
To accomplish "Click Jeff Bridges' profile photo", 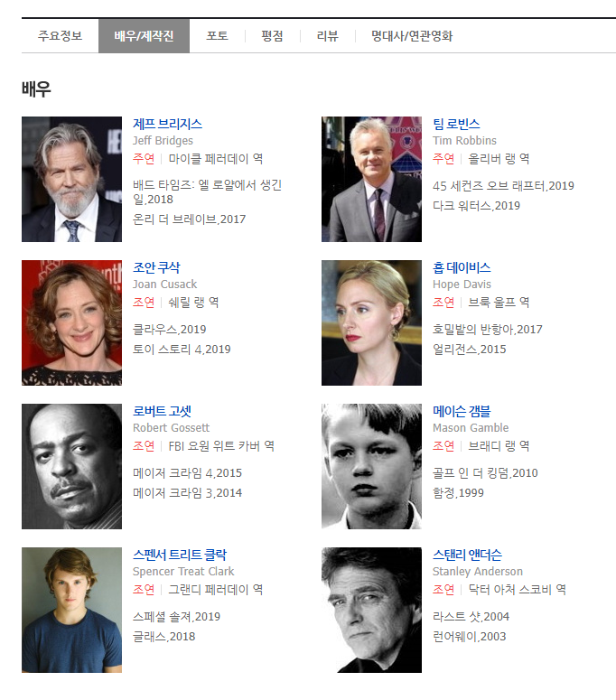I will (x=72, y=180).
